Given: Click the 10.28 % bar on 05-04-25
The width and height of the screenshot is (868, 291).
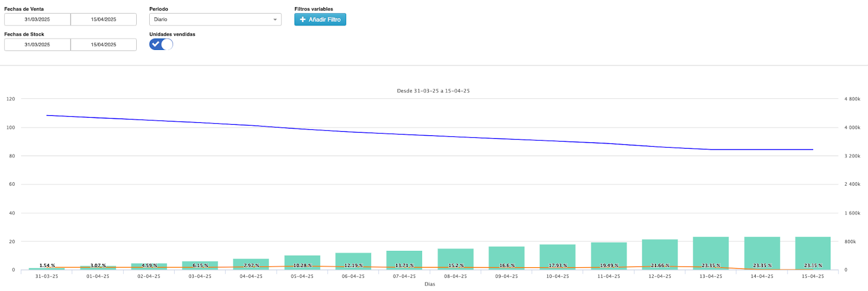Looking at the screenshot, I should 302,261.
